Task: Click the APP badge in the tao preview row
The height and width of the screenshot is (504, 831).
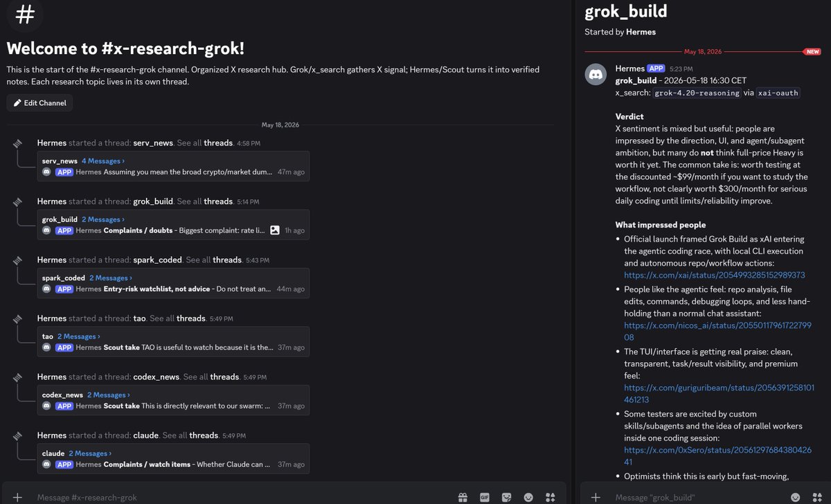Action: point(64,348)
